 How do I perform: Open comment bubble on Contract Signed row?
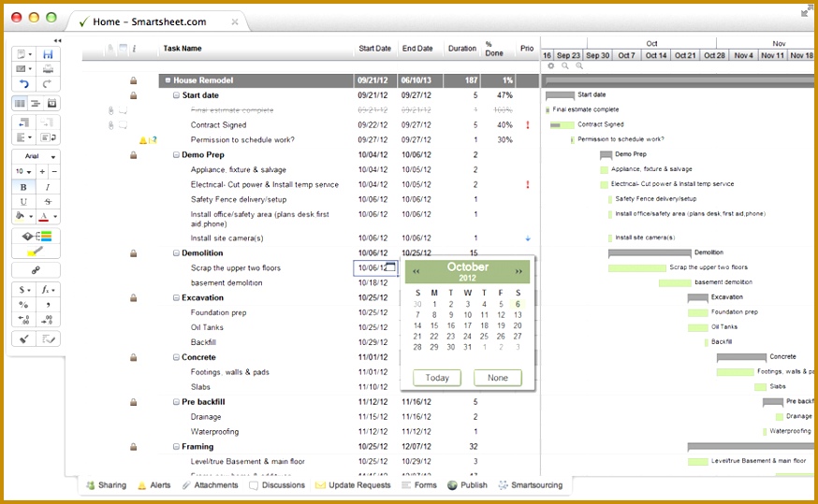pos(123,125)
